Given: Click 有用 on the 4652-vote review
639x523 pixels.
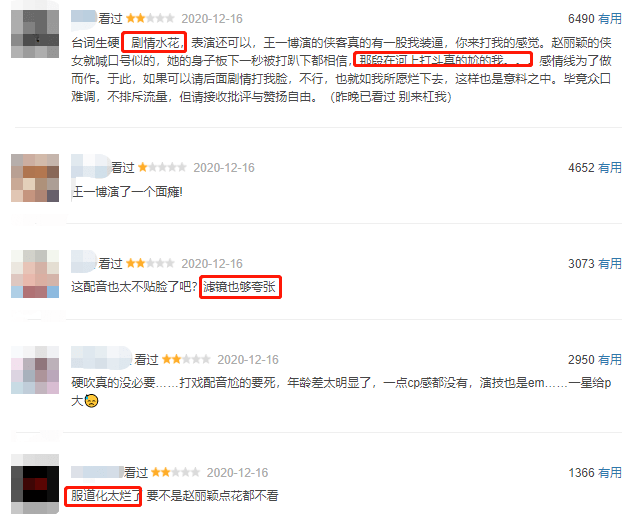Looking at the screenshot, I should 610,168.
